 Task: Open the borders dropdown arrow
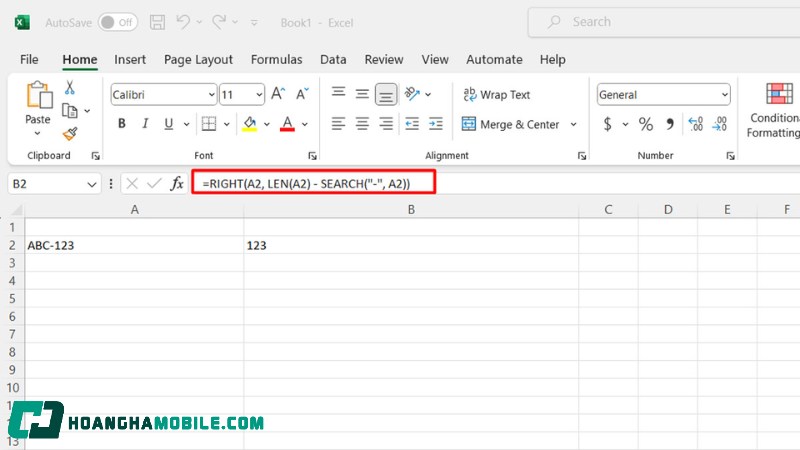(227, 124)
